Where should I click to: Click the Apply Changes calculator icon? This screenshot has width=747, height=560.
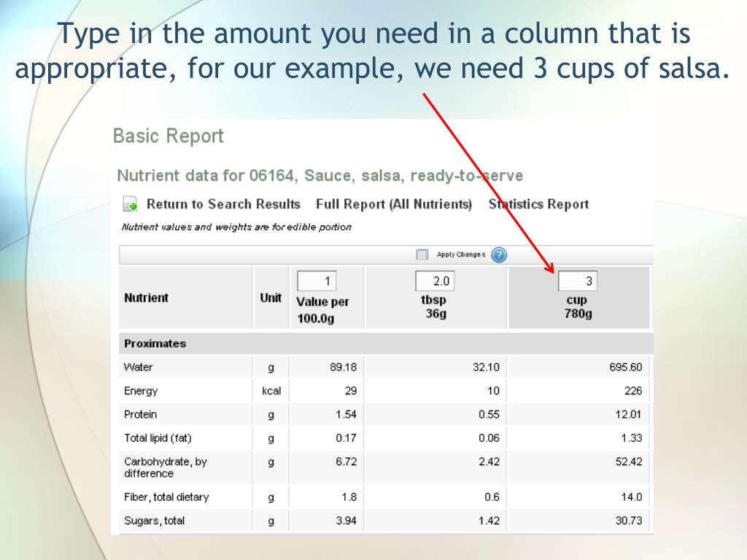[422, 254]
